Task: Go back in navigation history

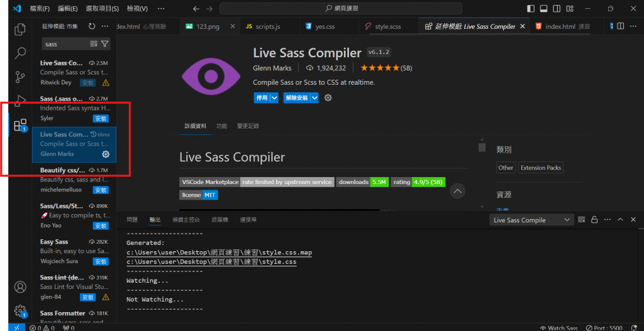Action: coord(196,9)
